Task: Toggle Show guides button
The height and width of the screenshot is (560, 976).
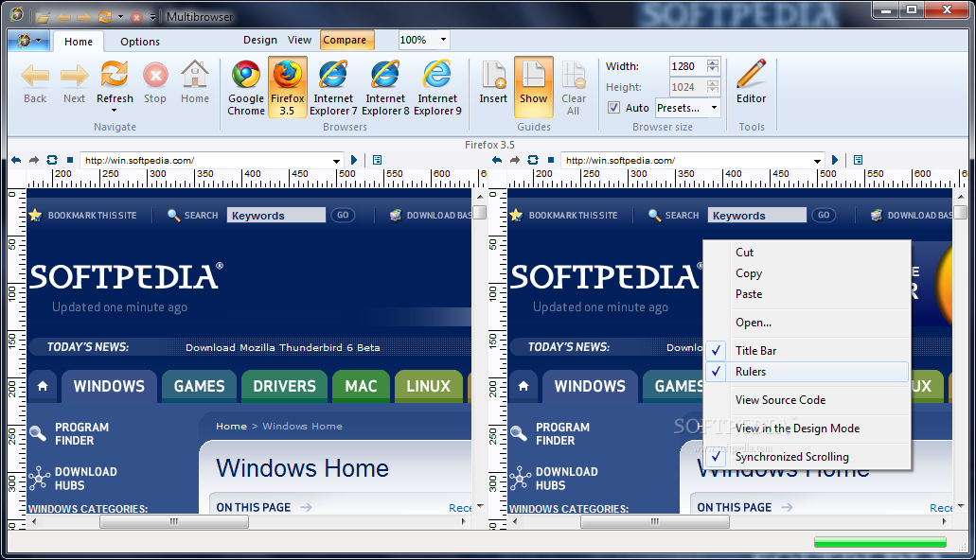Action: pos(533,87)
